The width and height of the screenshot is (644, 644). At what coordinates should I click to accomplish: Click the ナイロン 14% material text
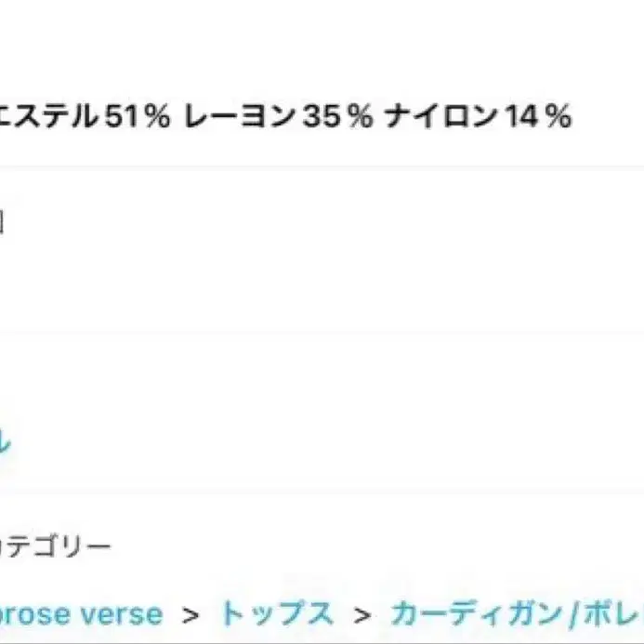pyautogui.click(x=477, y=118)
